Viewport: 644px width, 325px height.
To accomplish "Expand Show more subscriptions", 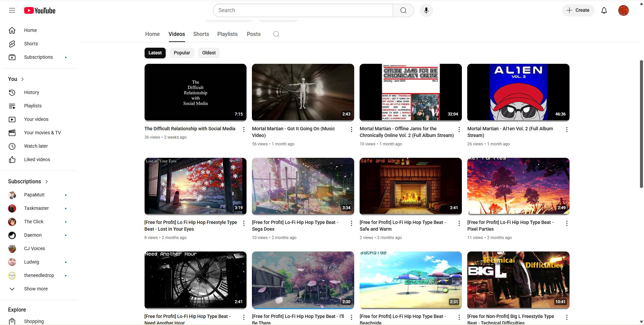I will pos(36,289).
